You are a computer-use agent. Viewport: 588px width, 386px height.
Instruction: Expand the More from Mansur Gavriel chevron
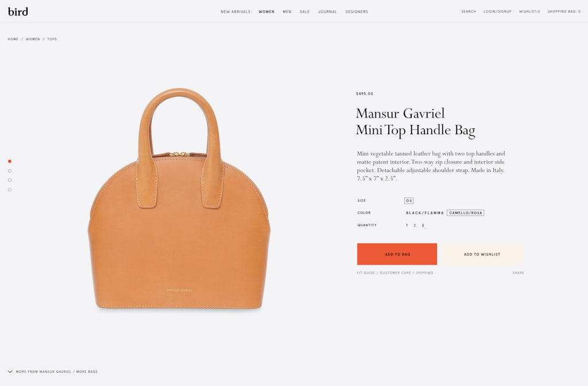(x=10, y=372)
